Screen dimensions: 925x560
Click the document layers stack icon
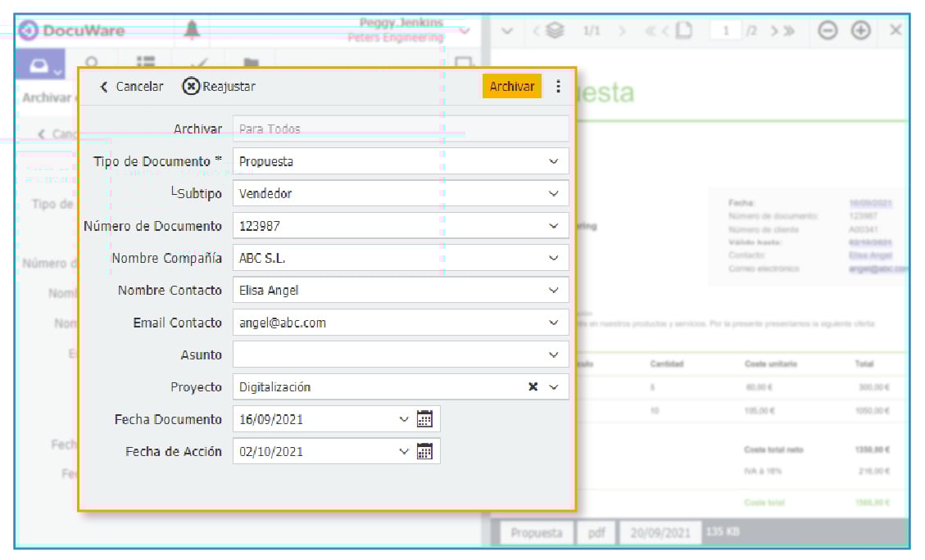click(x=555, y=30)
